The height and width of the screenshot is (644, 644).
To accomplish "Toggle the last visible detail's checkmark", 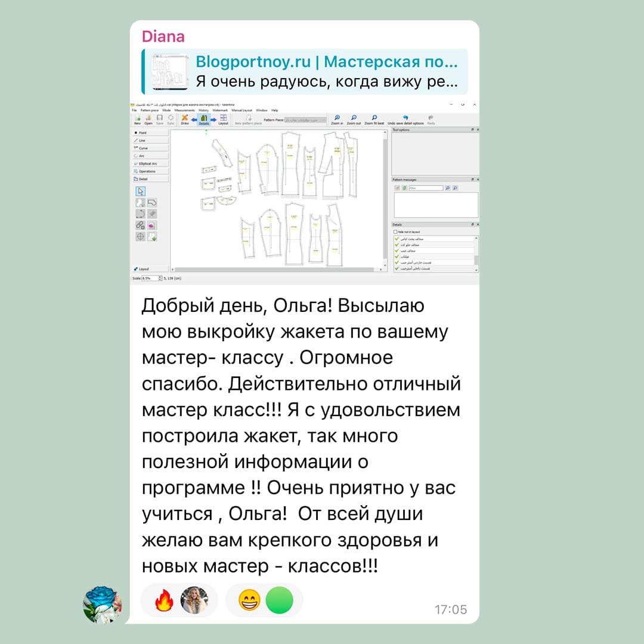I will click(397, 268).
